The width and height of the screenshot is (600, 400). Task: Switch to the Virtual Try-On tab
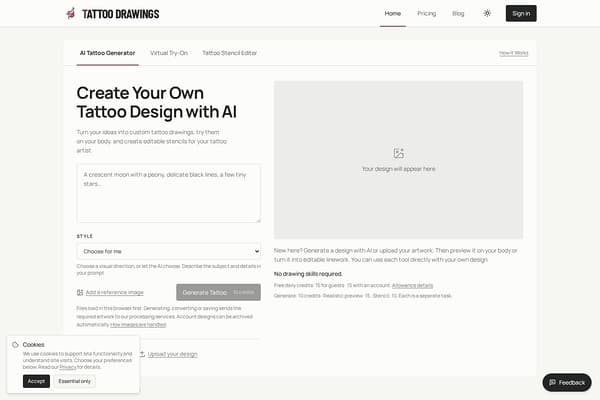169,53
